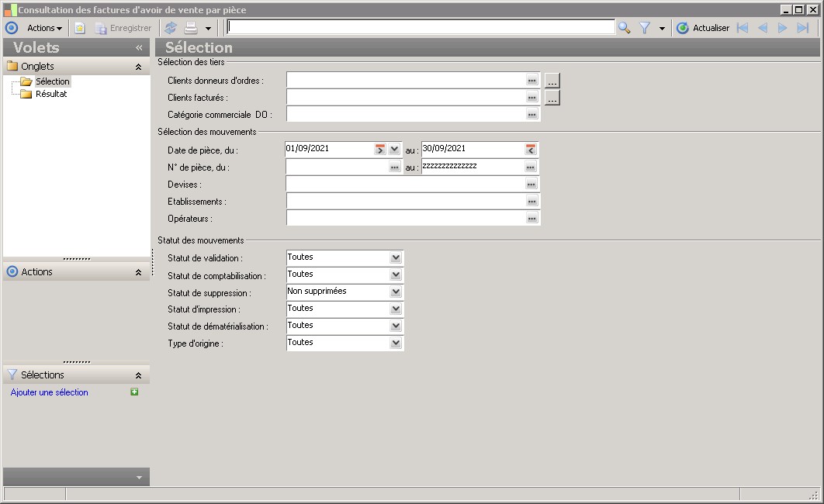The image size is (824, 504).
Task: Open lookup for Opérateurs field
Action: (x=531, y=219)
